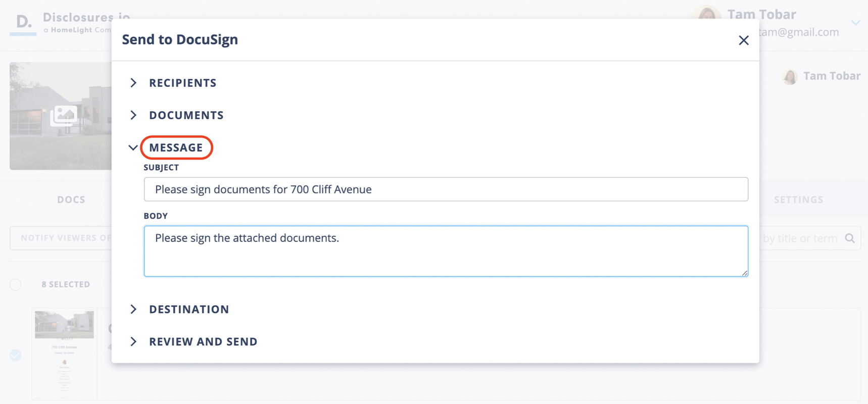
Task: Grab the Body textarea resize handle
Action: click(x=745, y=273)
